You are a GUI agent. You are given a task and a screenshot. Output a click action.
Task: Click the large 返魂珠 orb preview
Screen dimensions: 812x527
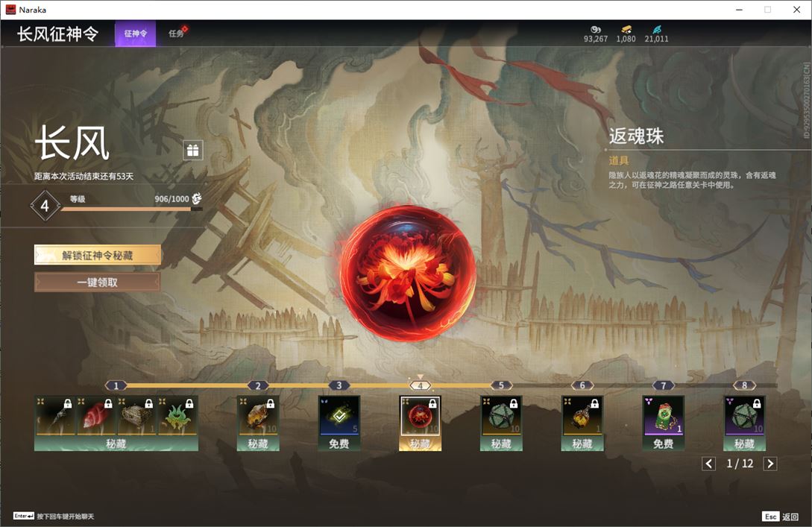click(x=408, y=273)
